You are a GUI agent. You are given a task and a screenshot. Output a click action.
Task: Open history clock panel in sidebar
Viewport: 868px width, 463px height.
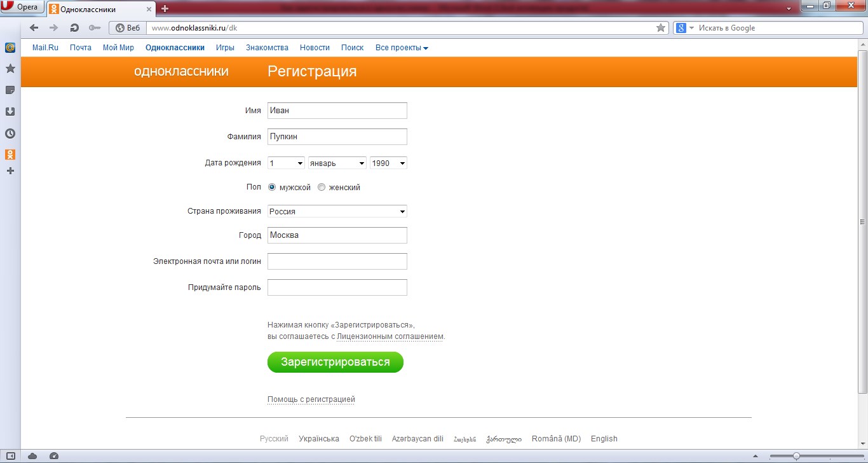10,134
